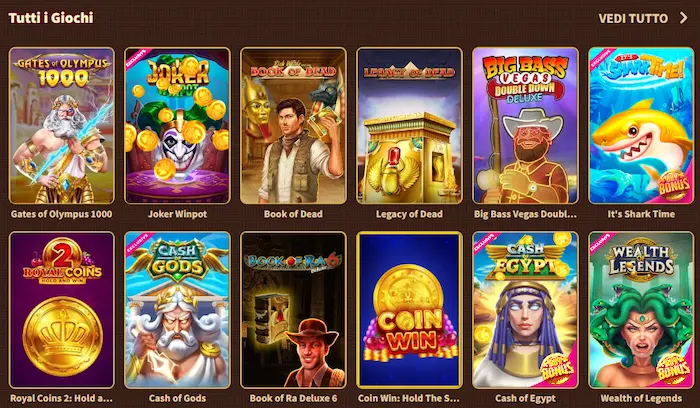Click the Buy Bonus badge on Shark Time
Viewport: 700px width, 408px height.
pyautogui.click(x=674, y=185)
